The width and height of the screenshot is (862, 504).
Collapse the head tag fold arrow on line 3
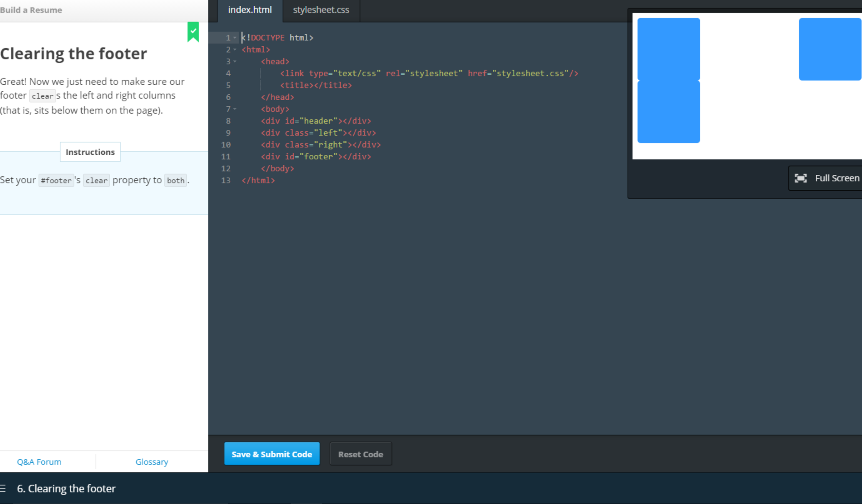(x=235, y=61)
